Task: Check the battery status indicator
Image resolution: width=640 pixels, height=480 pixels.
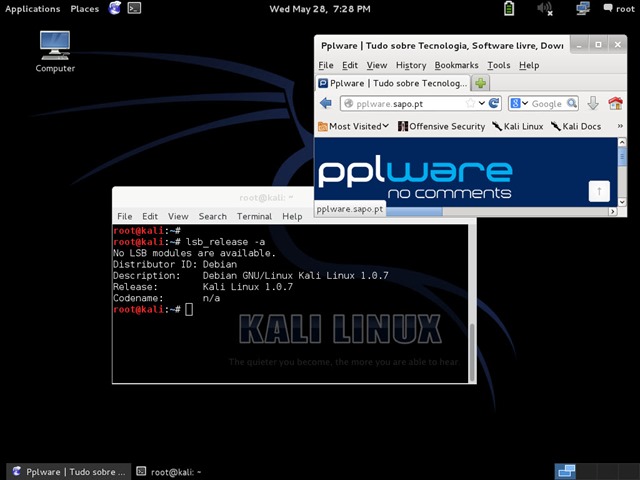Action: pyautogui.click(x=509, y=8)
